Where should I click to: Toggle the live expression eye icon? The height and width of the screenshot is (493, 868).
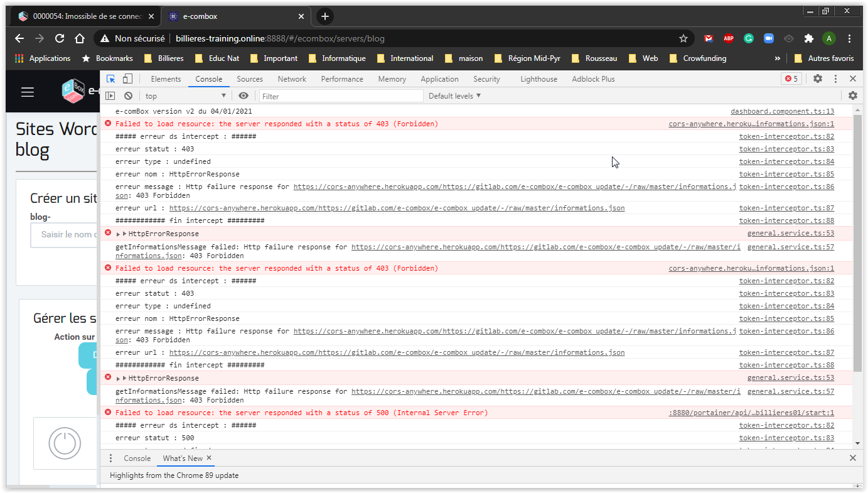pyautogui.click(x=244, y=96)
